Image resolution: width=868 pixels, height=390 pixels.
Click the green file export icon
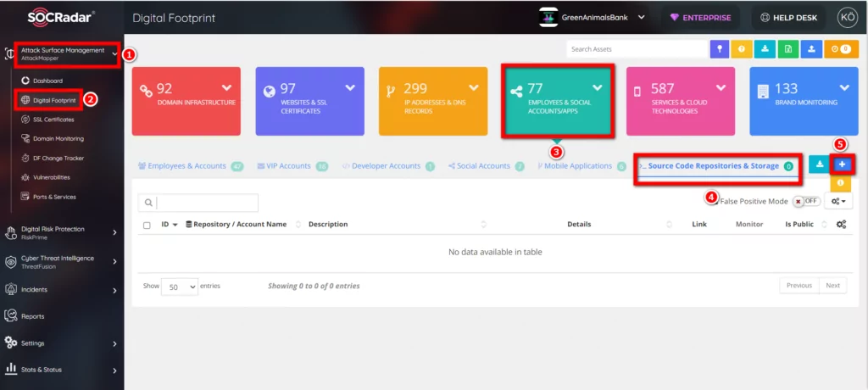[787, 49]
